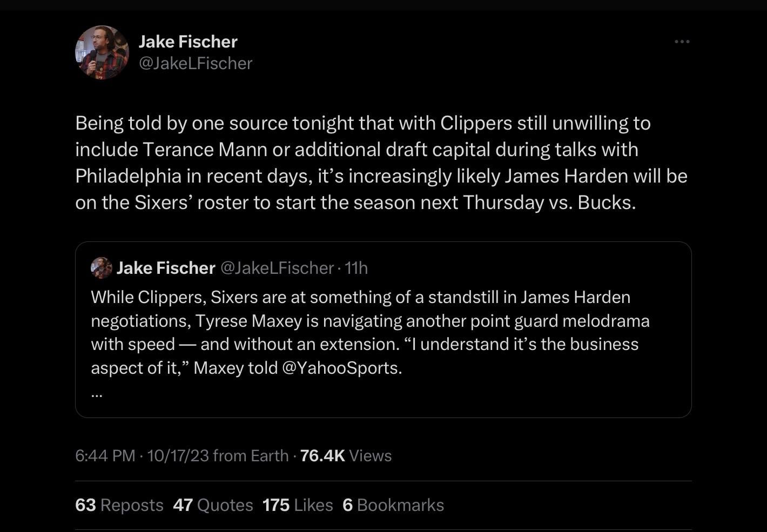Screen dimensions: 767x532
Task: Click @JakeLFischer handle inside quoted tweet
Action: pyautogui.click(x=277, y=268)
